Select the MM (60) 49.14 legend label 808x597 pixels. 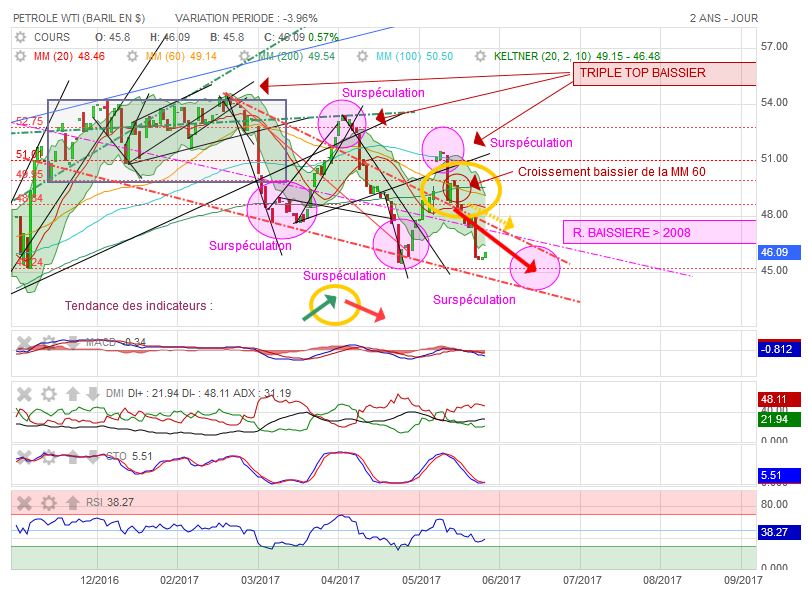181,56
